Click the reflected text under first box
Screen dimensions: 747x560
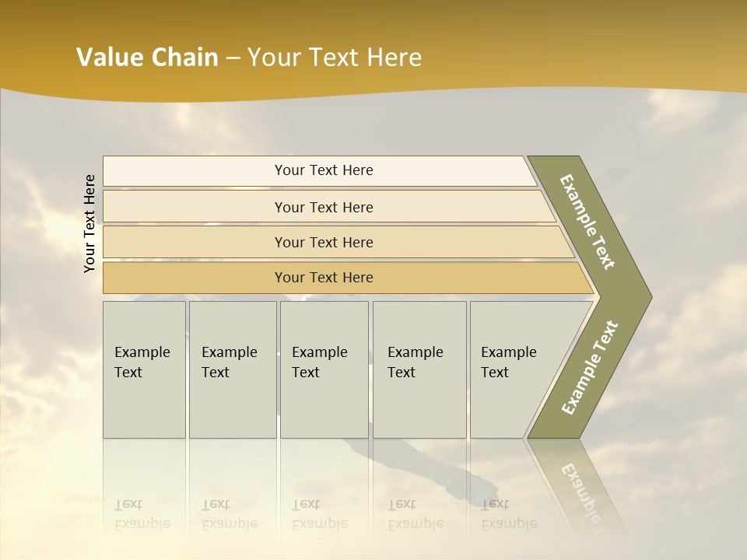tap(142, 514)
